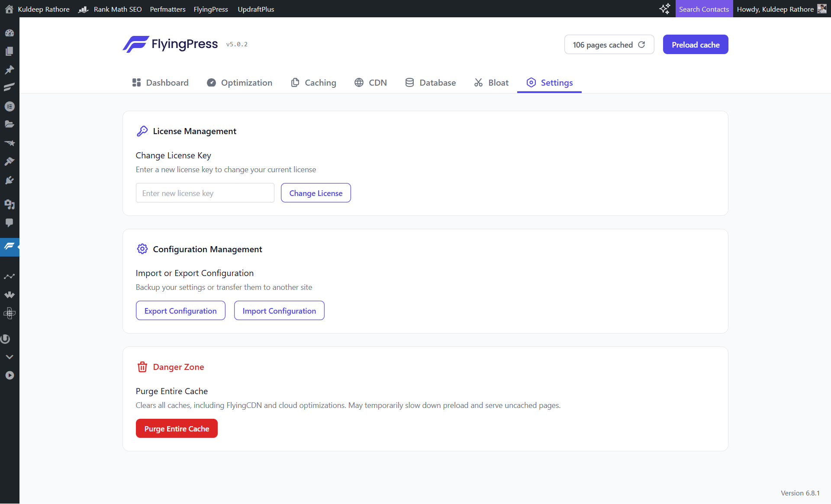
Task: Click the License Management heading
Action: pos(194,131)
